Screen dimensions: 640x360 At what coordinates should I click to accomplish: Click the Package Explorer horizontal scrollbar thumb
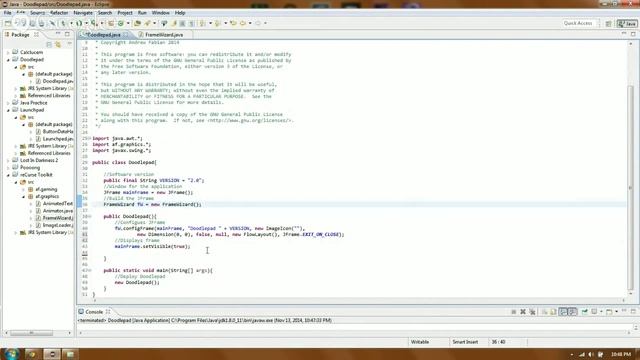pyautogui.click(x=31, y=333)
